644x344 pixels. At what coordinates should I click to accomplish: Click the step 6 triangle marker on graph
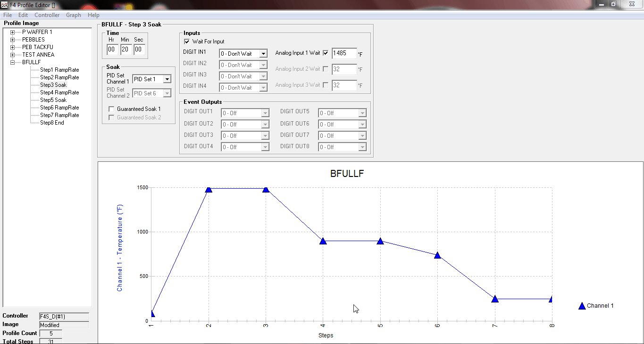(437, 255)
